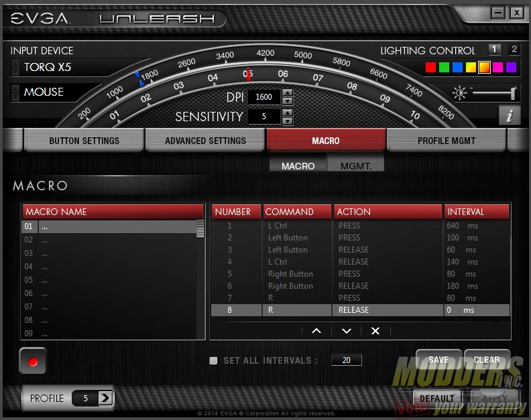Select macro step 3 Left Button RELEASE

[360, 250]
